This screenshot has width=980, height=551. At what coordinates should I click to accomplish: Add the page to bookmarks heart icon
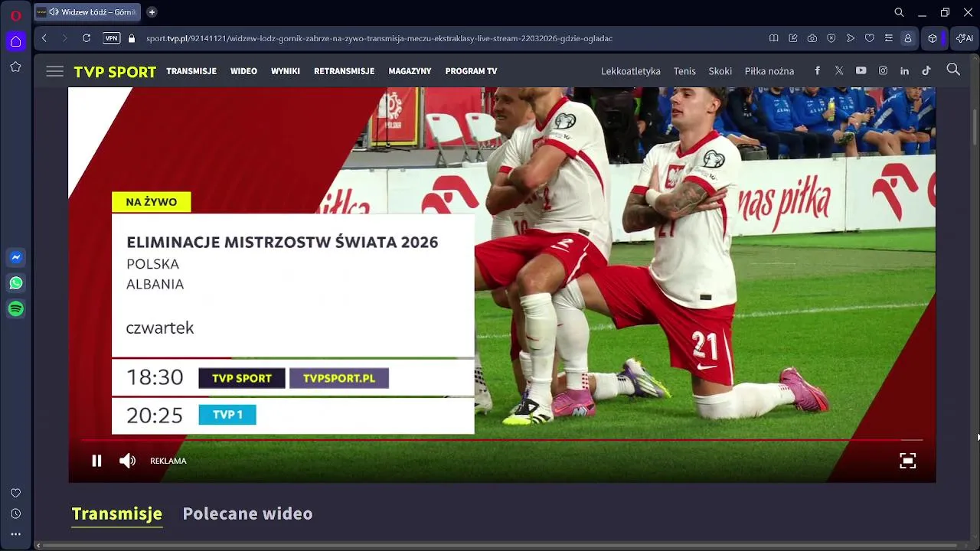pos(870,38)
